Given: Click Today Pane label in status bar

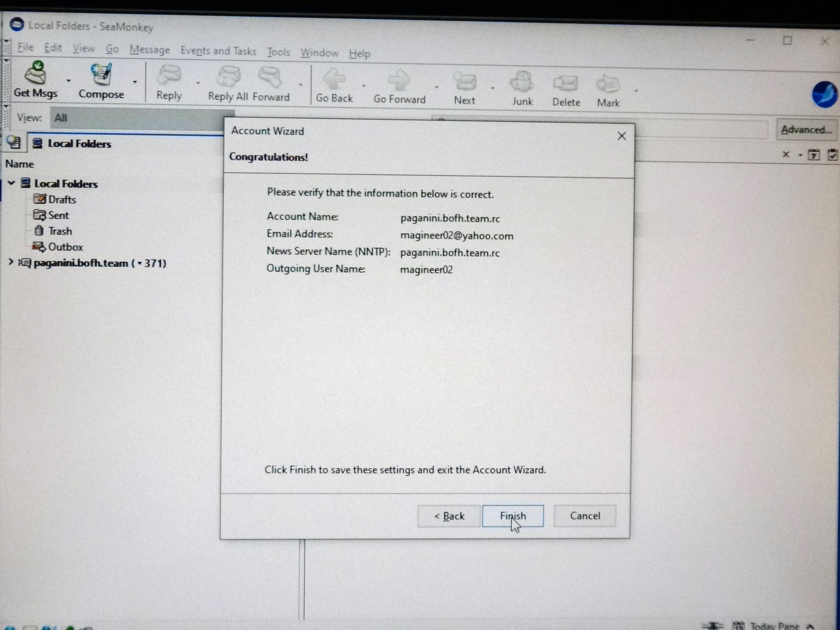Looking at the screenshot, I should coord(775,626).
